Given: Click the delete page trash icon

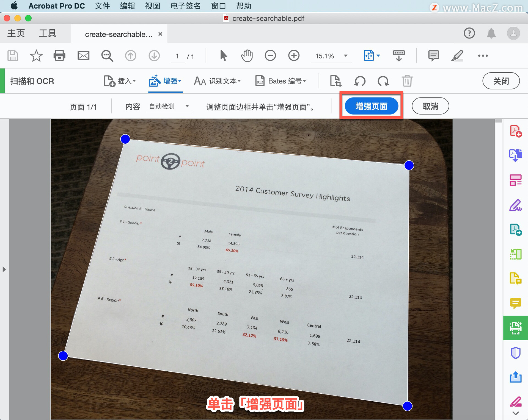Looking at the screenshot, I should 407,81.
